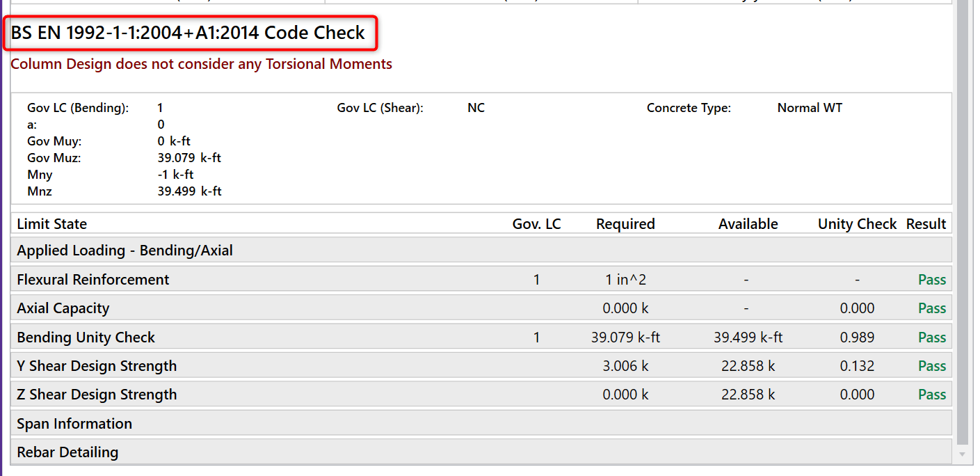Click the Pass result for Bending Unity Check
Screen dimensions: 980x476
[x=932, y=338]
